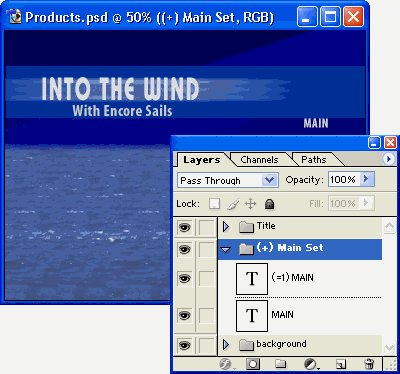Hide the (=1) MAIN text layer
The height and width of the screenshot is (374, 400).
click(x=185, y=278)
